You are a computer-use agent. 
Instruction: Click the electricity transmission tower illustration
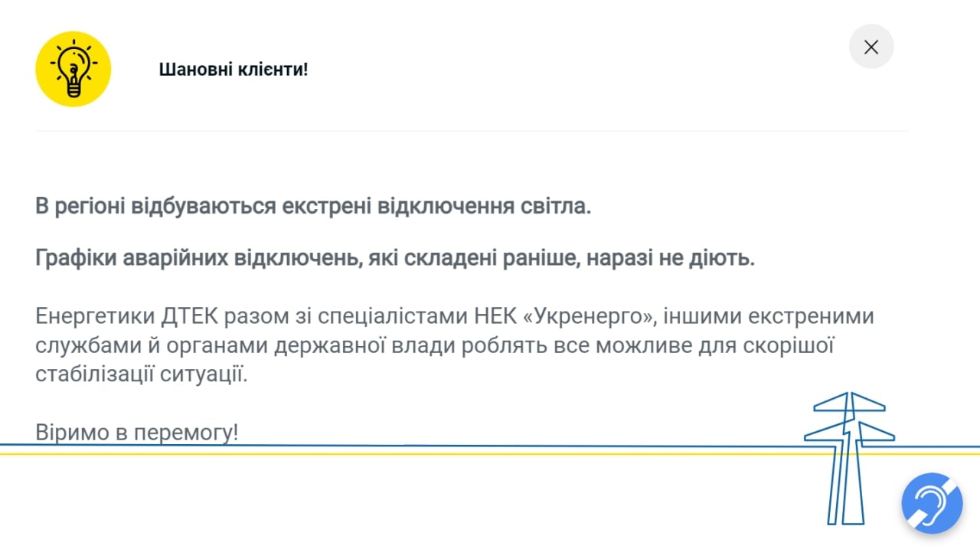pyautogui.click(x=848, y=459)
